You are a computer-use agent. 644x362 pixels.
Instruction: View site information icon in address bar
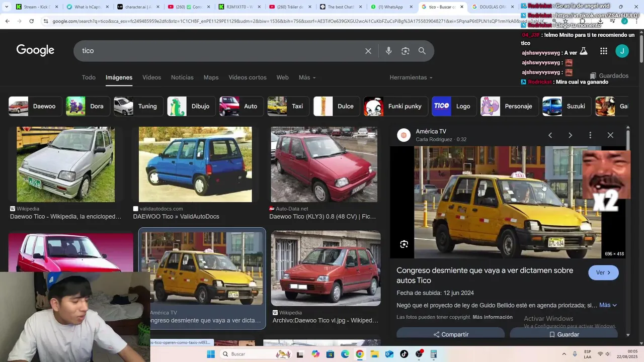click(46, 21)
